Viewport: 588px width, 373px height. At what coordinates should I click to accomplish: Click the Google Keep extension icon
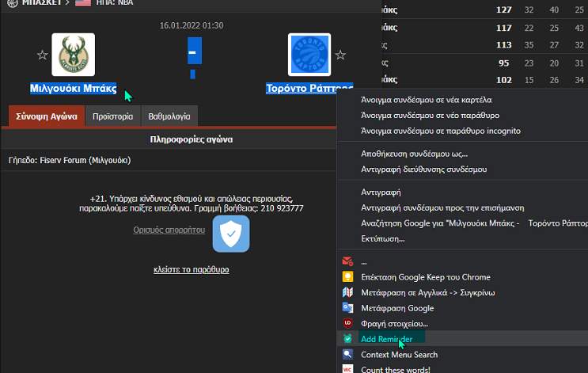[347, 277]
